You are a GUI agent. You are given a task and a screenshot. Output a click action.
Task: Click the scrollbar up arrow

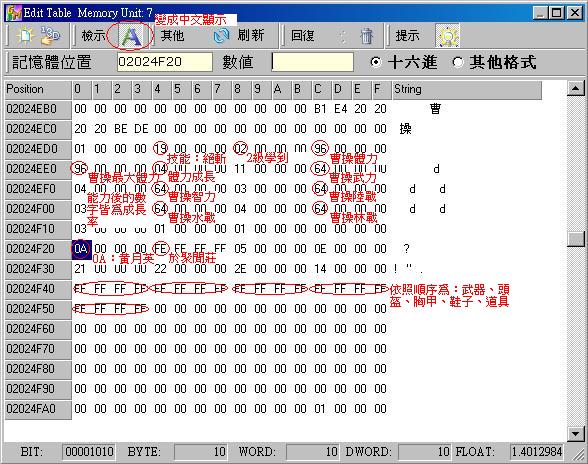[x=575, y=89]
